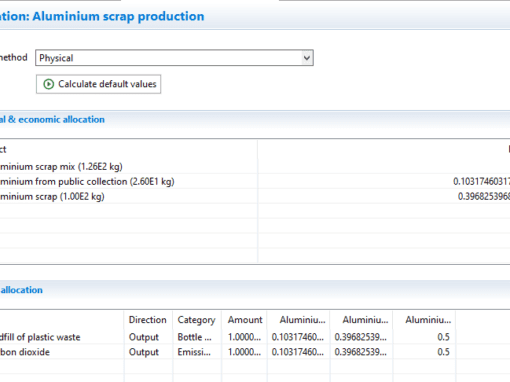
Task: Click the green play icon on Calculate button
Action: pos(48,84)
